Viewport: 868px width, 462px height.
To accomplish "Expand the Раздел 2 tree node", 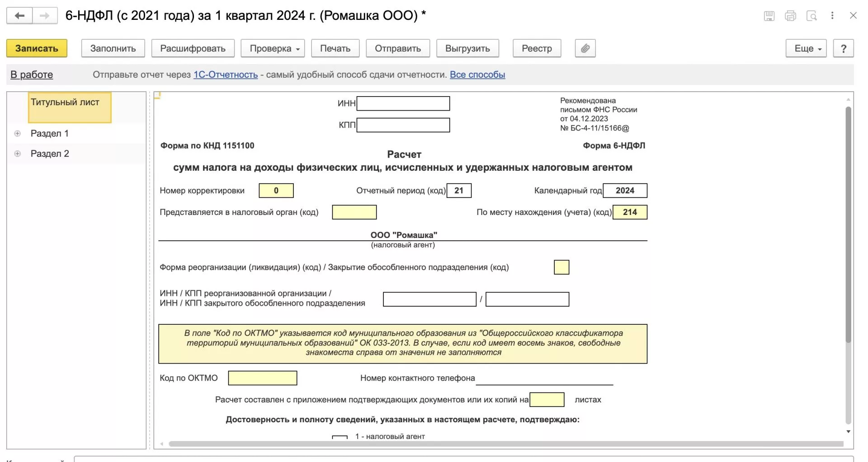I will pos(18,154).
